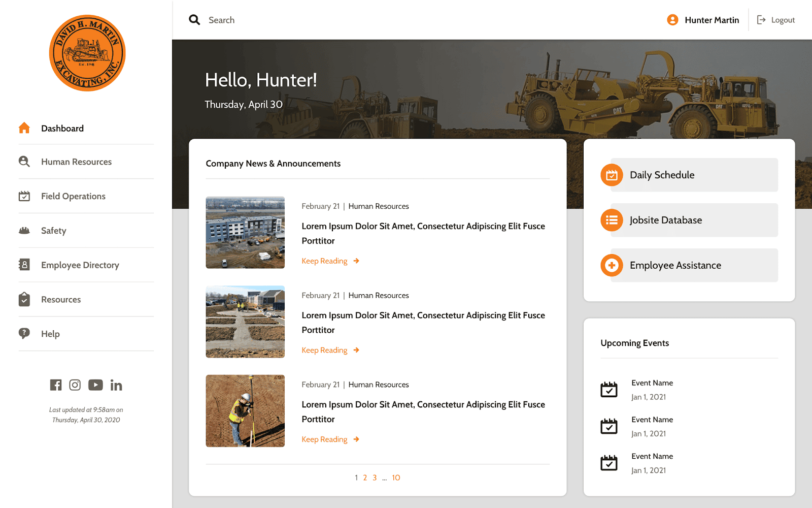Click the Hunter Martin user avatar icon
Screen dimensions: 812x508
pos(672,20)
